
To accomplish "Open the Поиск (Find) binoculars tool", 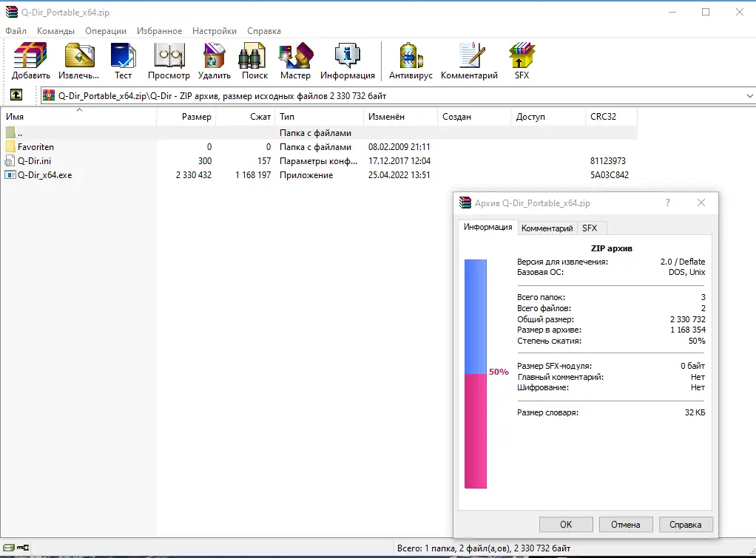I will (x=254, y=61).
